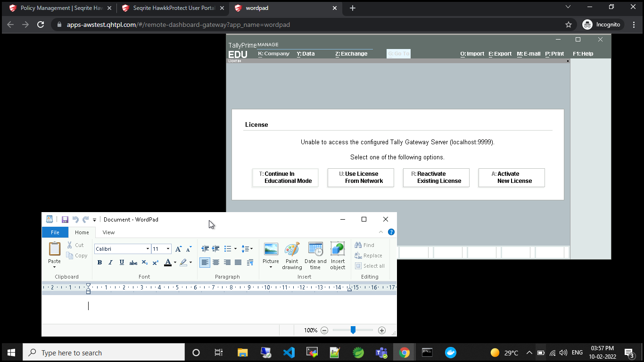The image size is (644, 362).
Task: Insert Date and time
Action: 315,255
